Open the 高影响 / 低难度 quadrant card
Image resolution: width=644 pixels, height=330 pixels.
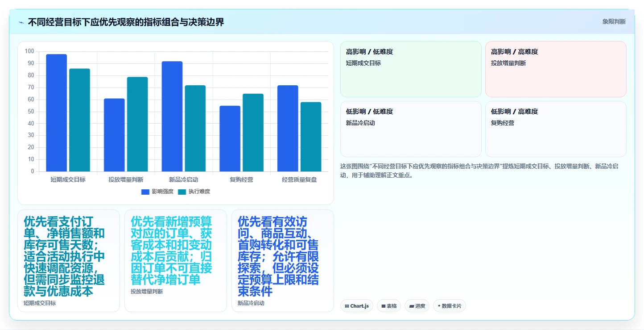coord(411,69)
